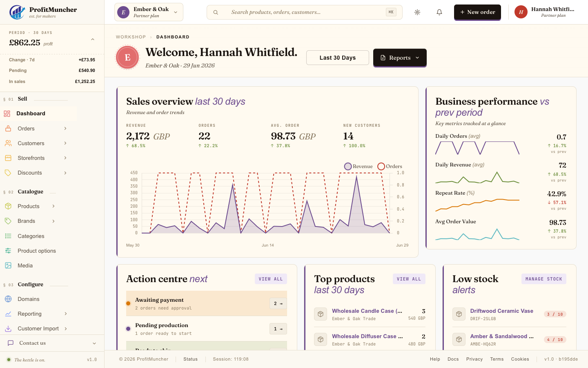The width and height of the screenshot is (588, 368).
Task: Click the Customers people icon
Action: [8, 143]
